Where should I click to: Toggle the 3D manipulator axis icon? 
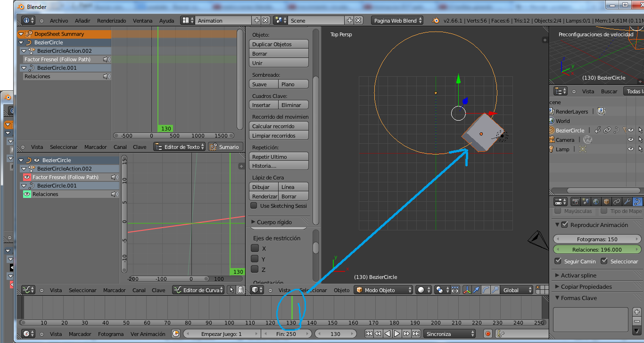467,290
